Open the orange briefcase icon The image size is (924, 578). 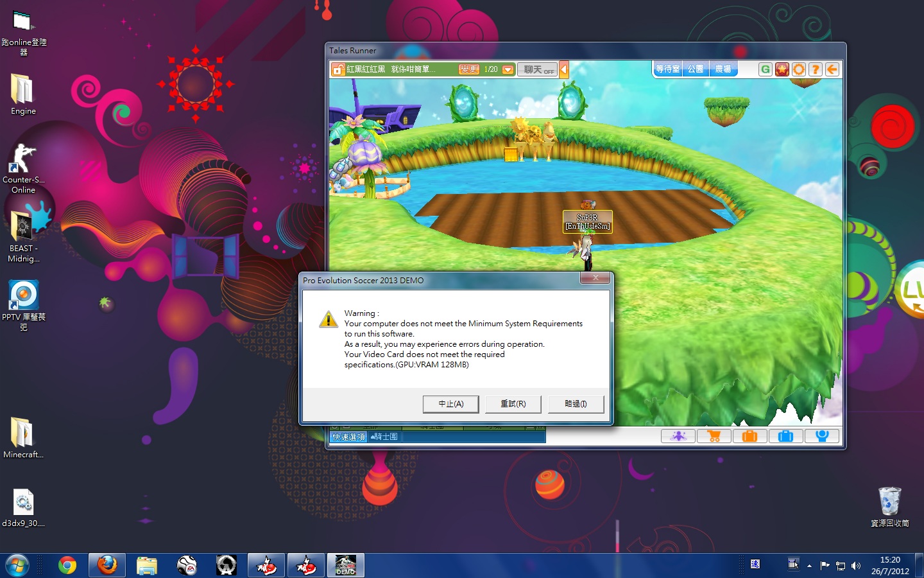pyautogui.click(x=749, y=437)
